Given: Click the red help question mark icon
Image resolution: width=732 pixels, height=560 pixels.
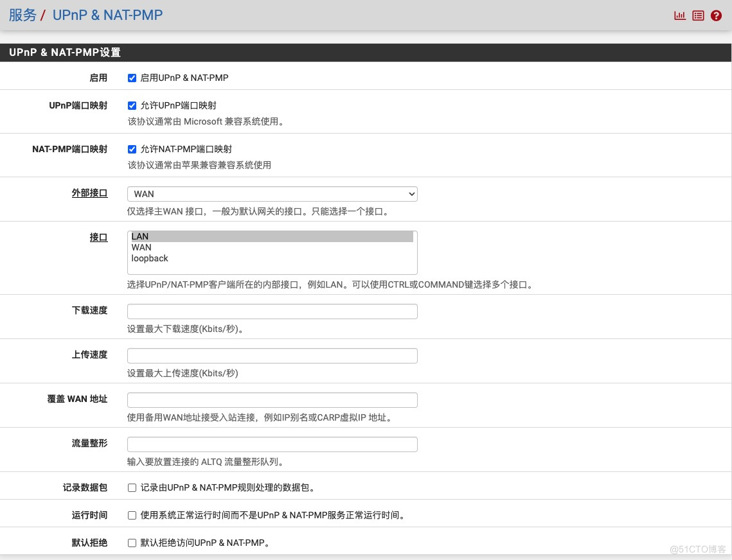Looking at the screenshot, I should [x=716, y=15].
